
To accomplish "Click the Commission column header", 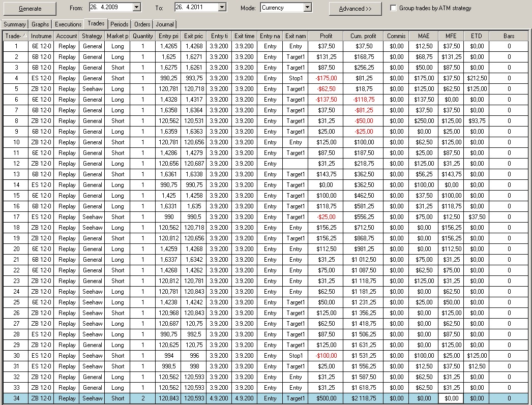I will pos(396,36).
